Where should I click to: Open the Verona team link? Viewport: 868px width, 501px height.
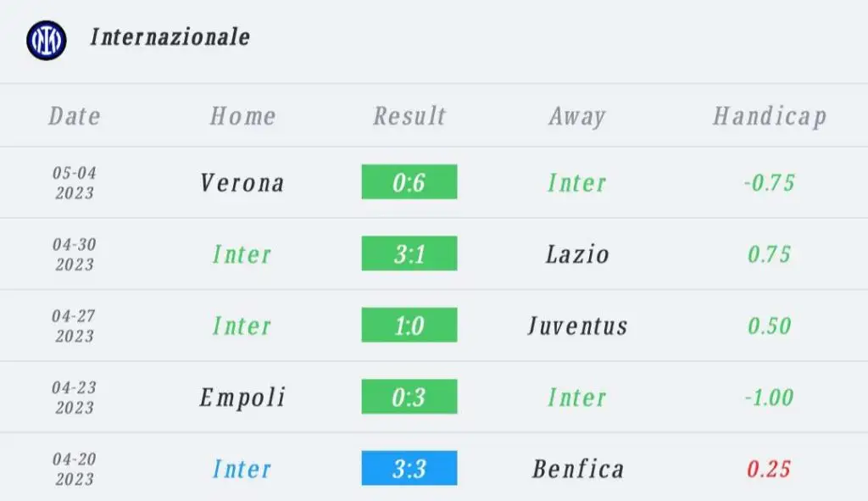[x=242, y=183]
